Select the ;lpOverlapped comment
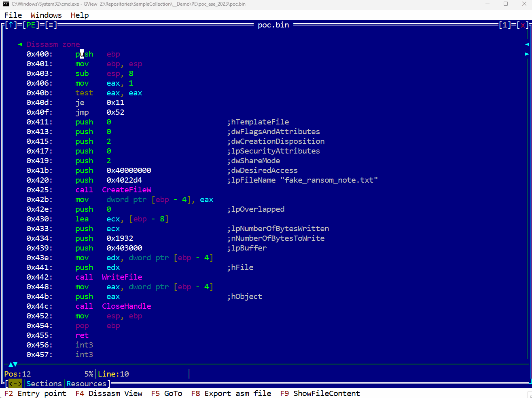 [x=256, y=209]
